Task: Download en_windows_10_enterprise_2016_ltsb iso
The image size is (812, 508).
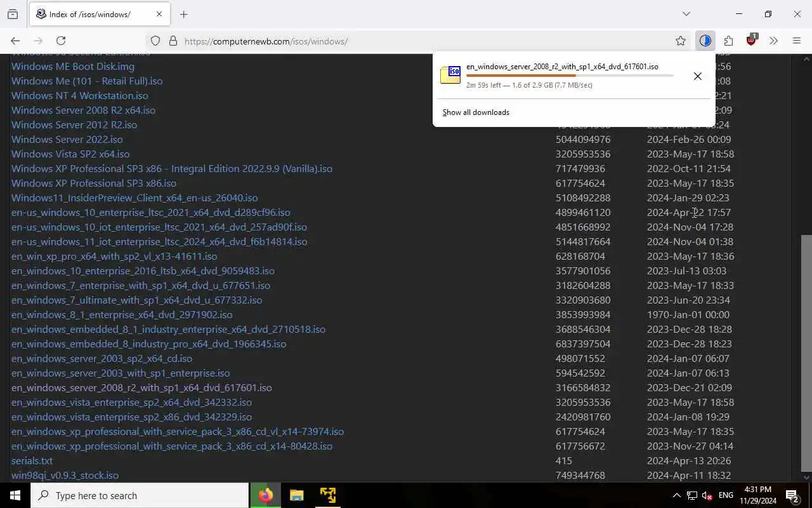Action: (143, 271)
